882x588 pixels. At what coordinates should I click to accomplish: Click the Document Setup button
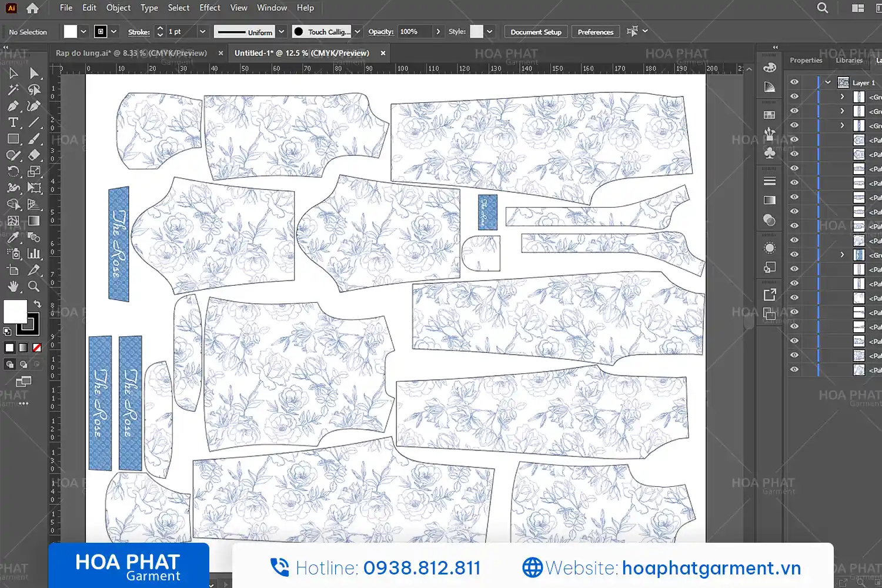pyautogui.click(x=536, y=32)
